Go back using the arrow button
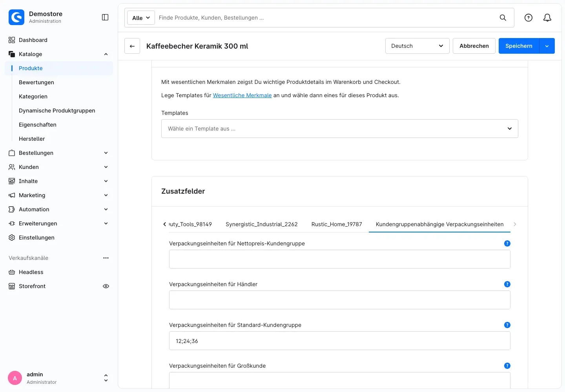565x392 pixels. 132,46
